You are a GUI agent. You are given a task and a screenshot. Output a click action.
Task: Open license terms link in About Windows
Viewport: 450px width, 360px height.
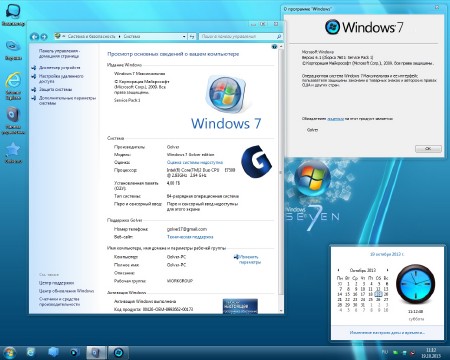pyautogui.click(x=336, y=119)
